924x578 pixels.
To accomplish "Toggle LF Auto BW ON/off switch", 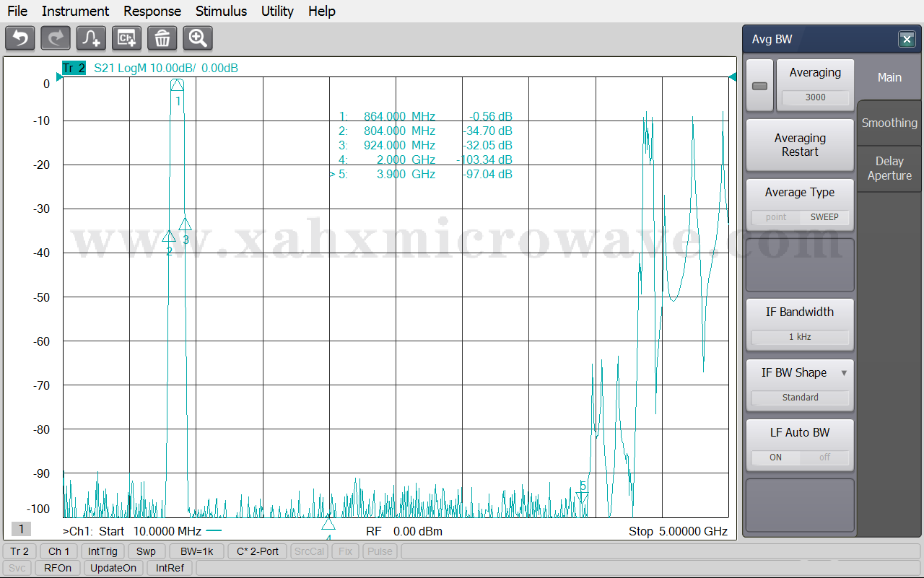I will point(800,457).
